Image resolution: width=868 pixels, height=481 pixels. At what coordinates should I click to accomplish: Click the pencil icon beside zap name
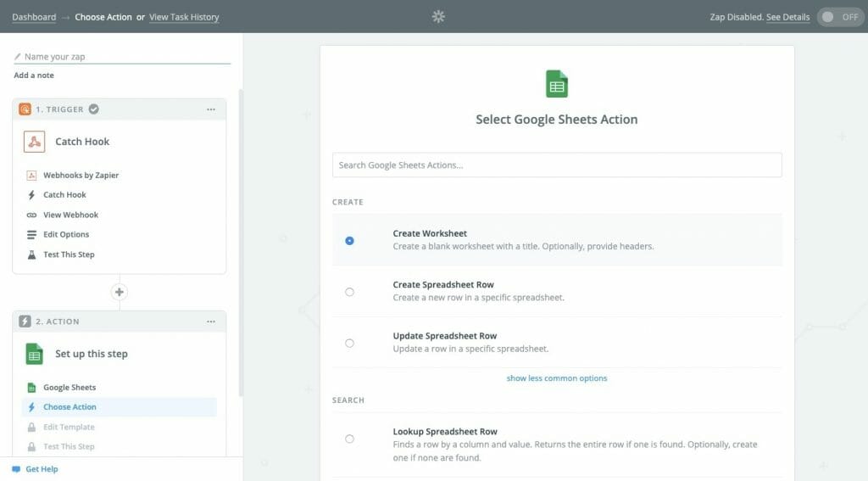tap(18, 57)
